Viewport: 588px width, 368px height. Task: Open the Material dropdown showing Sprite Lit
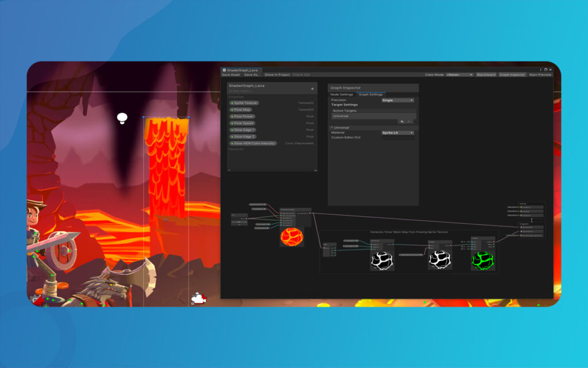[397, 133]
